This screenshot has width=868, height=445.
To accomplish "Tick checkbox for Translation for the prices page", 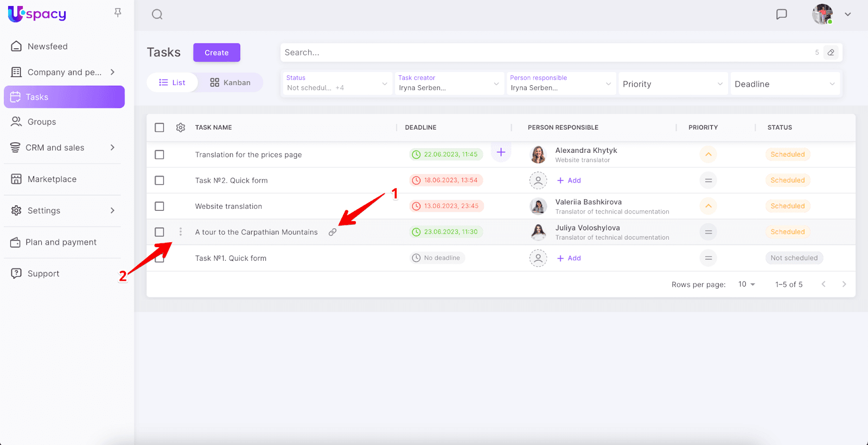I will 159,154.
